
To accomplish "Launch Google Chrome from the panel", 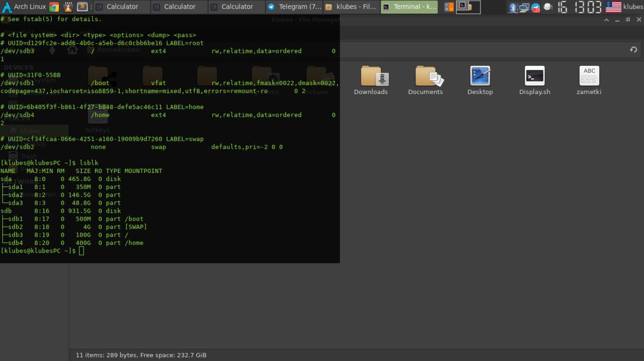I will pyautogui.click(x=54, y=7).
